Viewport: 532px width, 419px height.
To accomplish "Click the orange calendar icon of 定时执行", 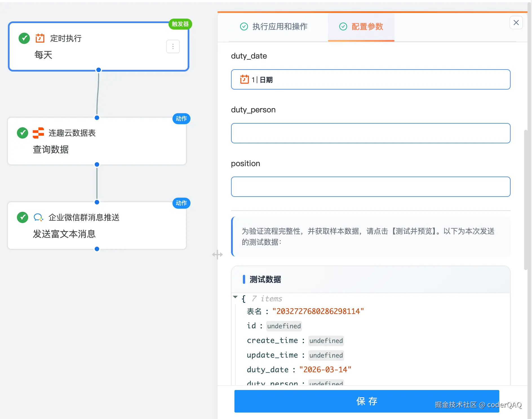I will pyautogui.click(x=40, y=38).
